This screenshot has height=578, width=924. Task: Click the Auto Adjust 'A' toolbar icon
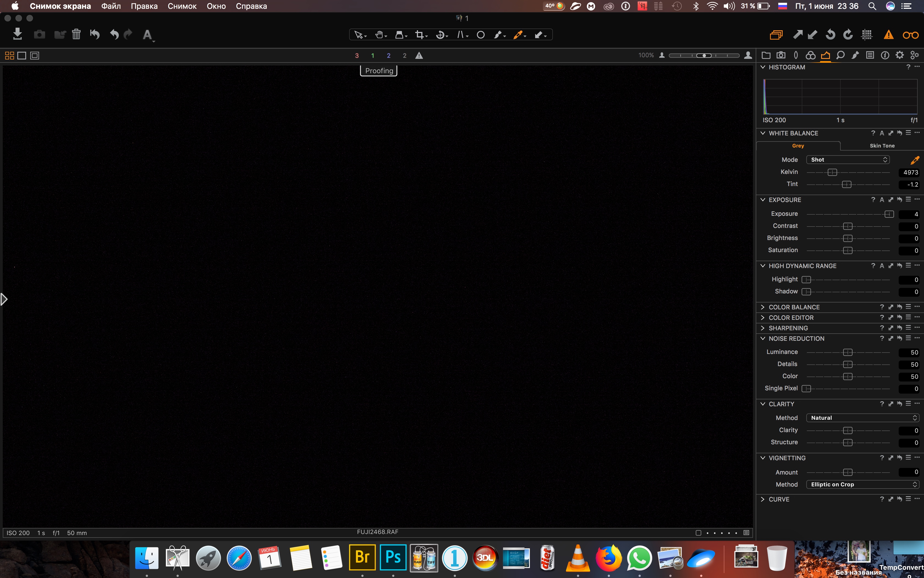tap(147, 35)
